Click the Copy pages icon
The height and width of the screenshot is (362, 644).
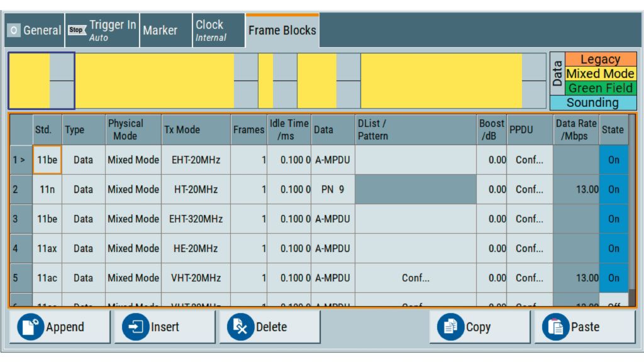tap(450, 327)
